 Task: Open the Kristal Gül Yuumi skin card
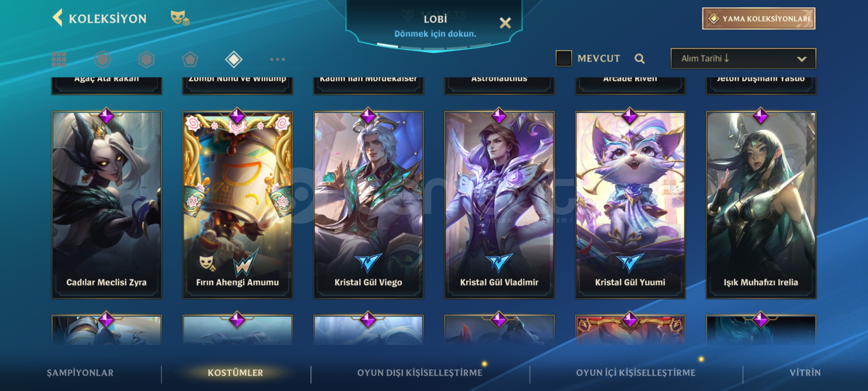click(630, 205)
